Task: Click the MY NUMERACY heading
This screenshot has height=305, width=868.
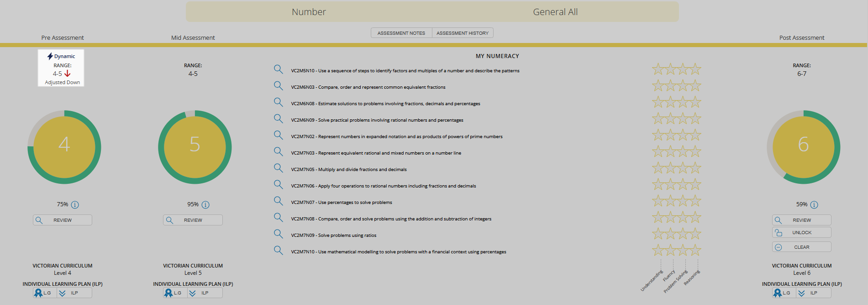Action: click(497, 56)
